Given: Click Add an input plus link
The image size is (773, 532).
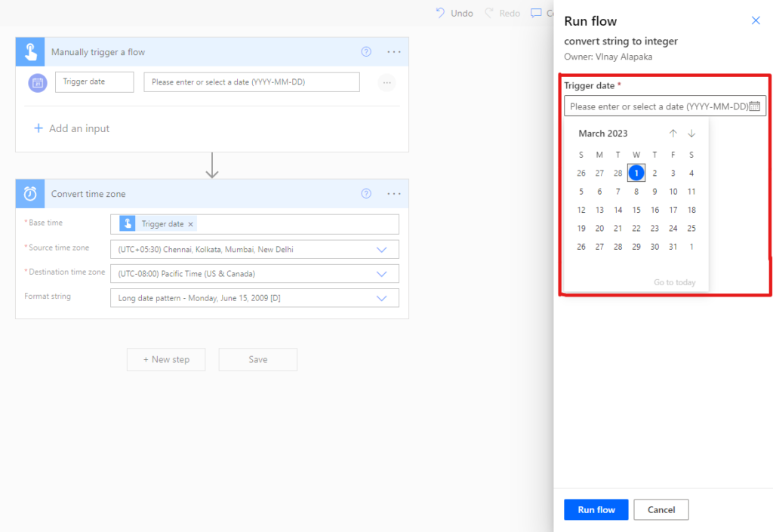Looking at the screenshot, I should (72, 128).
